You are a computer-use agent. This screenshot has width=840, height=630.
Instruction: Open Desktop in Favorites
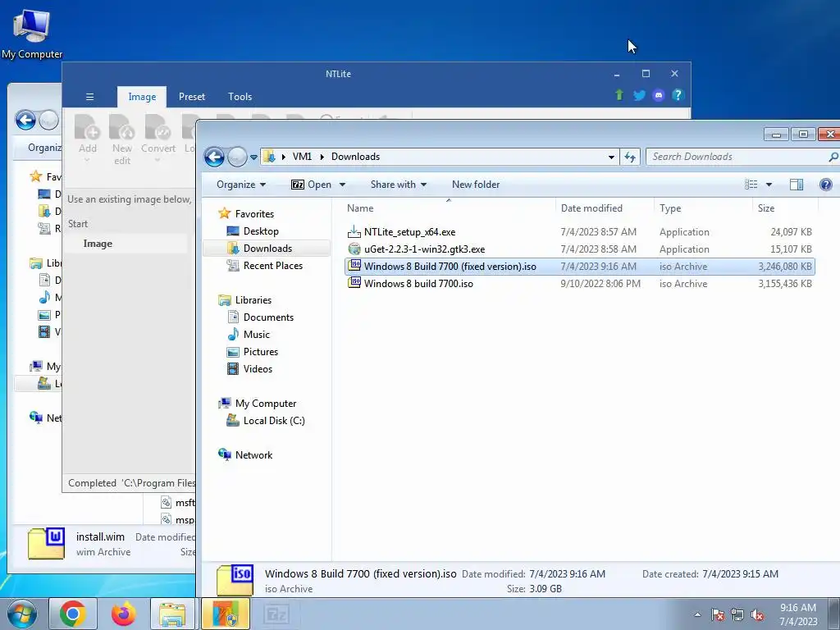click(x=260, y=231)
